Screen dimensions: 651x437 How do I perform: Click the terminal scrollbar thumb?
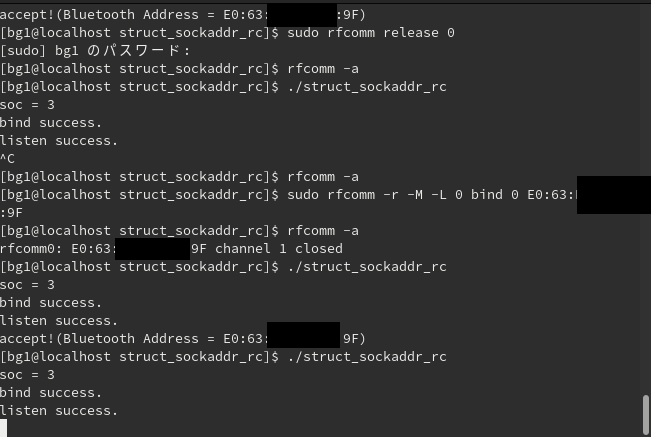[646, 415]
